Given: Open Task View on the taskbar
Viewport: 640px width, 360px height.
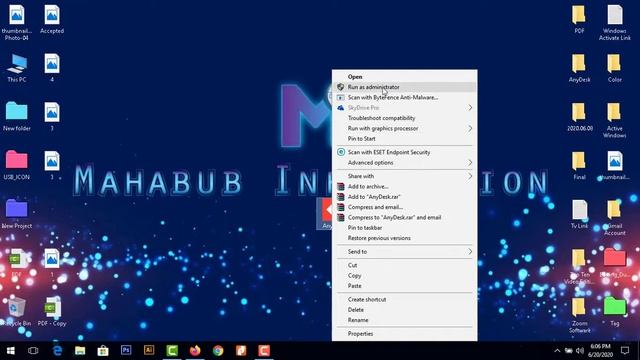Looking at the screenshot, I should 33,350.
